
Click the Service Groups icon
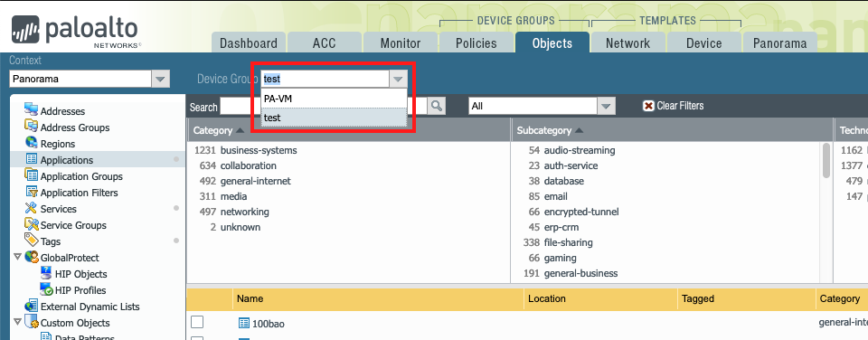coord(31,224)
